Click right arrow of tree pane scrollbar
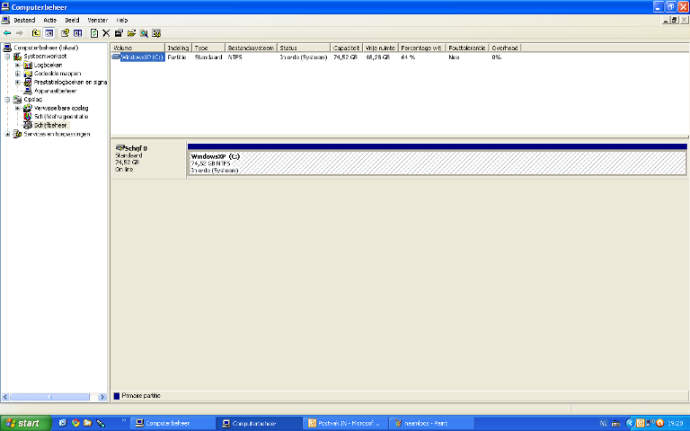 point(102,397)
